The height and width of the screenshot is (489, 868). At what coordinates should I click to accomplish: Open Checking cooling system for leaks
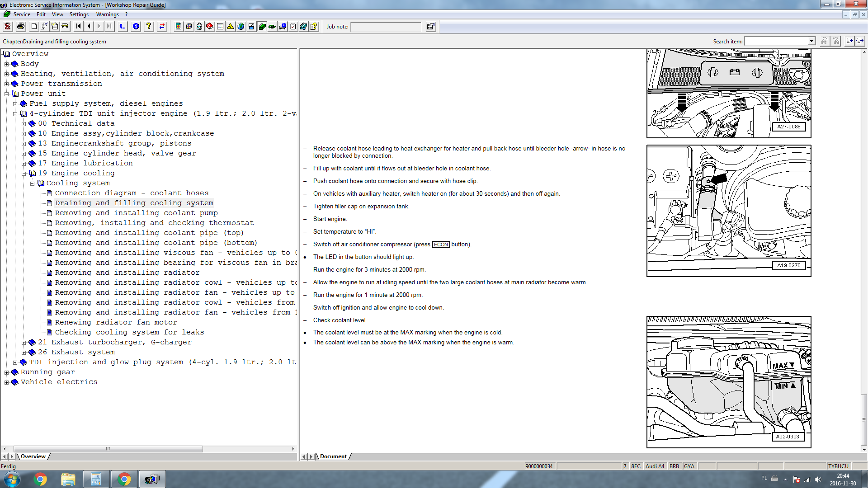point(129,333)
